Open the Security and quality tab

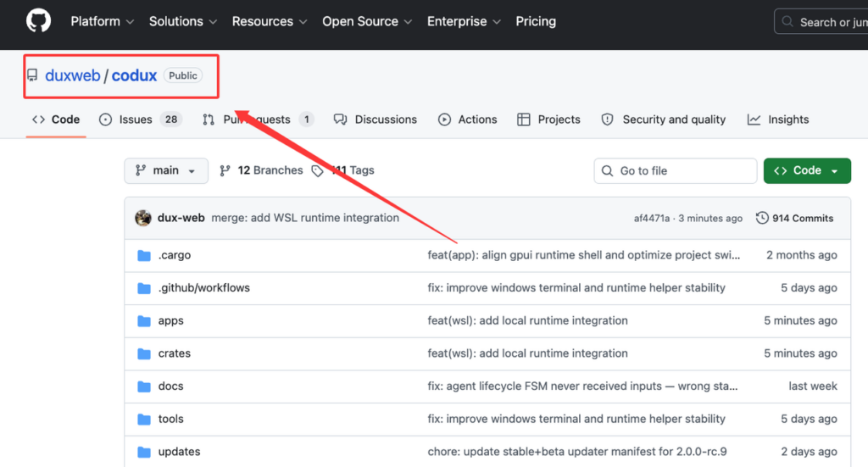(663, 120)
